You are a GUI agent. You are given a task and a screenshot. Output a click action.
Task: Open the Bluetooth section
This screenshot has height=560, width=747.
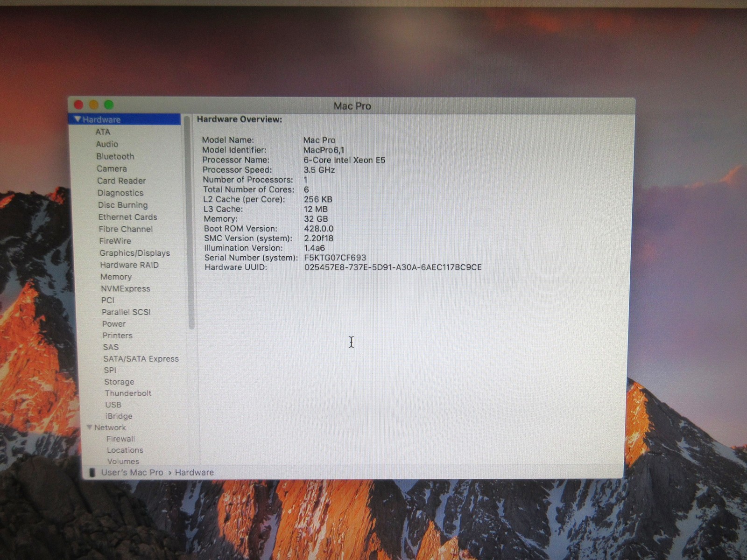pyautogui.click(x=115, y=156)
